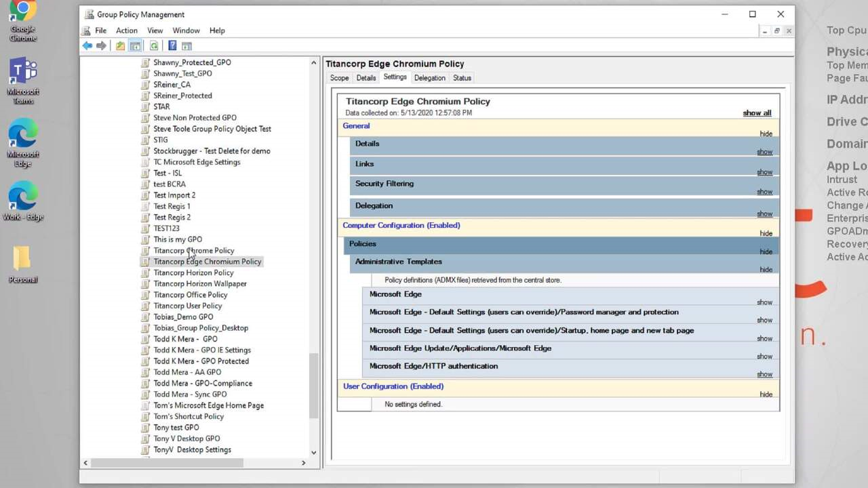
Task: Open the Action menu
Action: [x=126, y=30]
